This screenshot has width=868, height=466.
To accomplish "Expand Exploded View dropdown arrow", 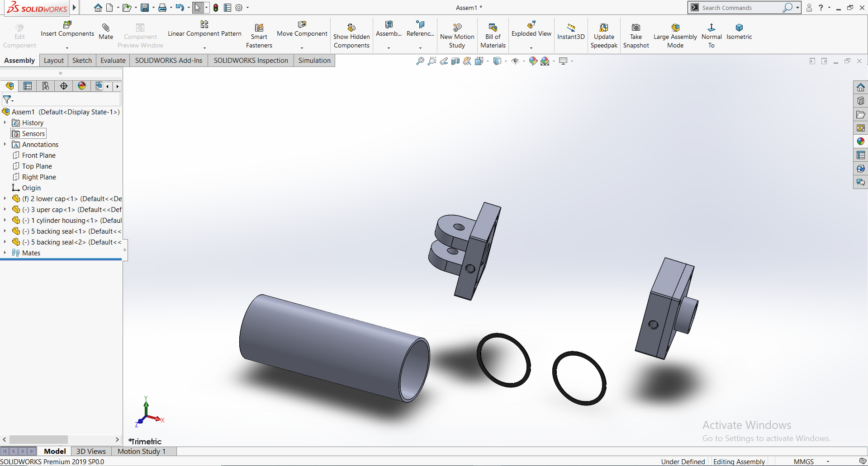I will click(531, 48).
